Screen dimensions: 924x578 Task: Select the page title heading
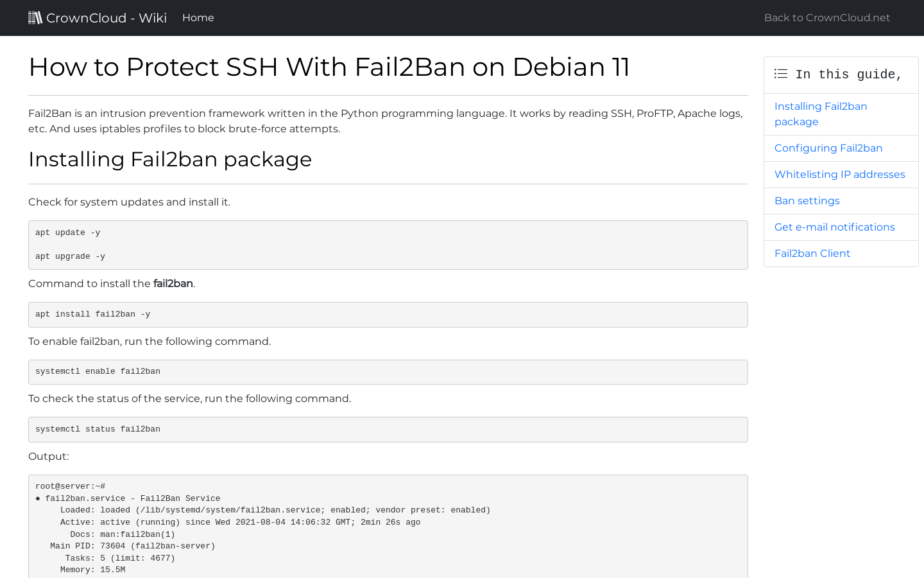pyautogui.click(x=329, y=67)
